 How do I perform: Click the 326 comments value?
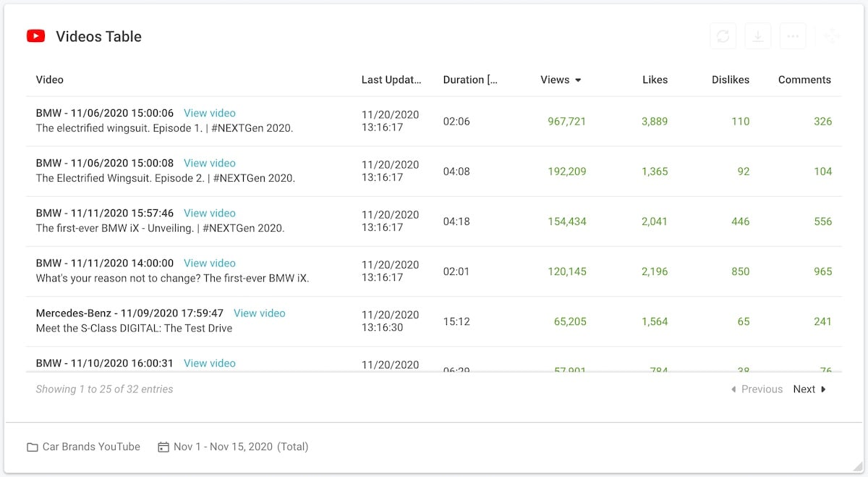pos(822,121)
